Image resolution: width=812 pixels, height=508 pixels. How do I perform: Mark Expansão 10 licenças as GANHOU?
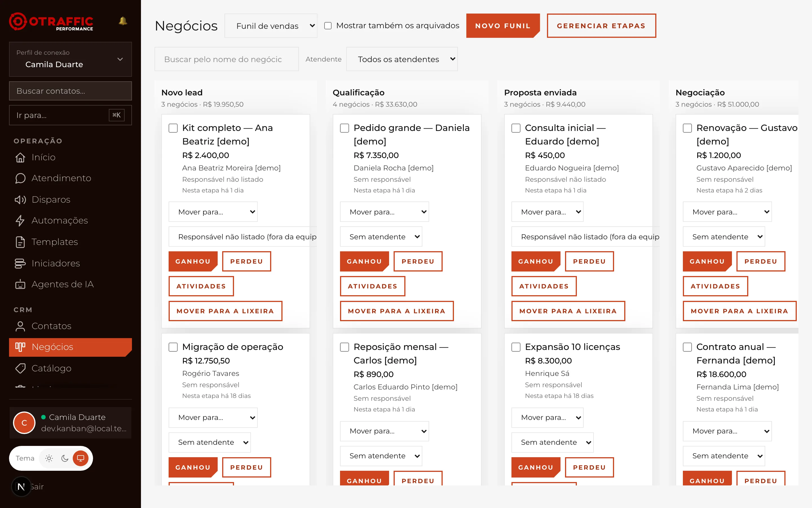pos(536,467)
